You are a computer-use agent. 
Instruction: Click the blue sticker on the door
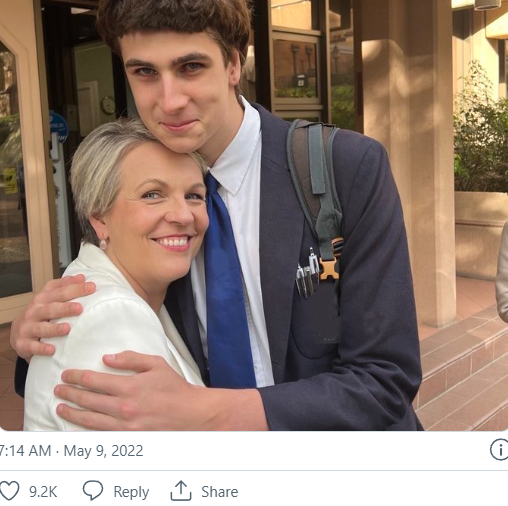pyautogui.click(x=59, y=127)
